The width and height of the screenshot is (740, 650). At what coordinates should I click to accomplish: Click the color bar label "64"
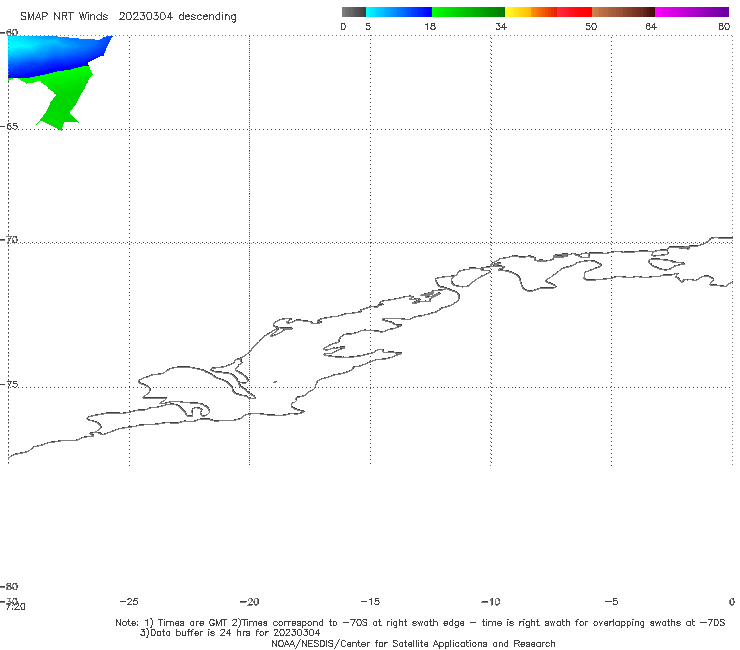[x=651, y=26]
